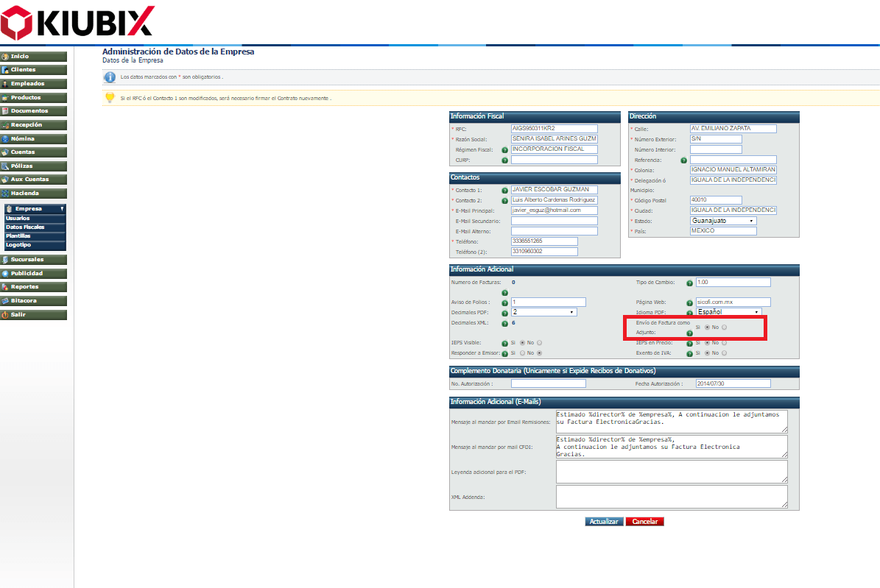
Task: Select Datos Fiscales under Empresa menu
Action: pyautogui.click(x=29, y=226)
